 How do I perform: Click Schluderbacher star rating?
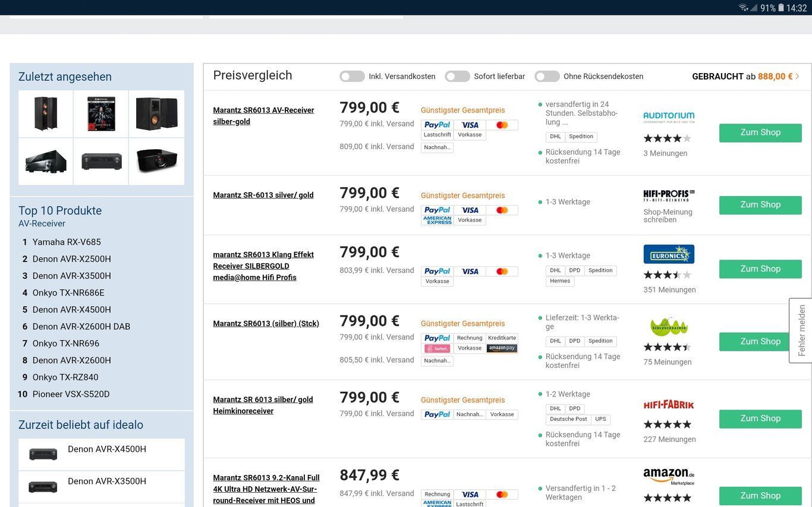pyautogui.click(x=667, y=347)
